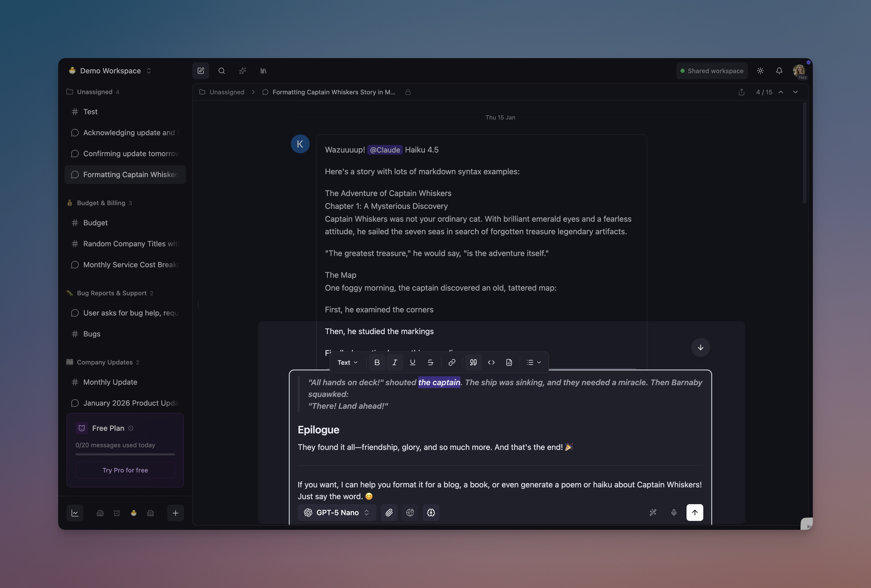Toggle reasoning brain icon
Viewport: 871px width, 588px height.
(431, 512)
